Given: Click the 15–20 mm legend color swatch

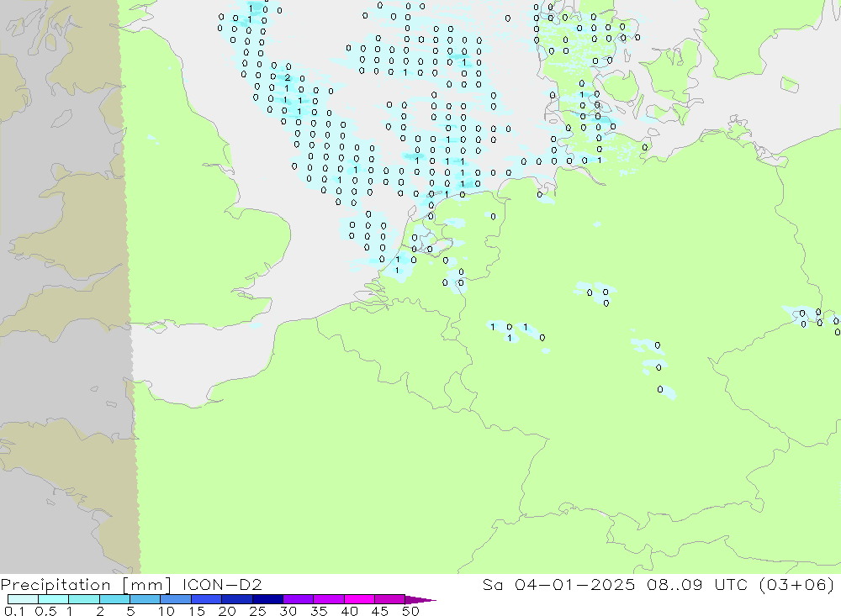Looking at the screenshot, I should coord(207,599).
